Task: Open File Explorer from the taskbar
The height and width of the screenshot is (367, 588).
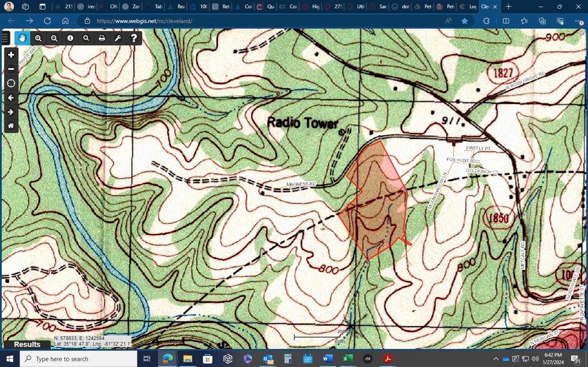Action: click(187, 359)
